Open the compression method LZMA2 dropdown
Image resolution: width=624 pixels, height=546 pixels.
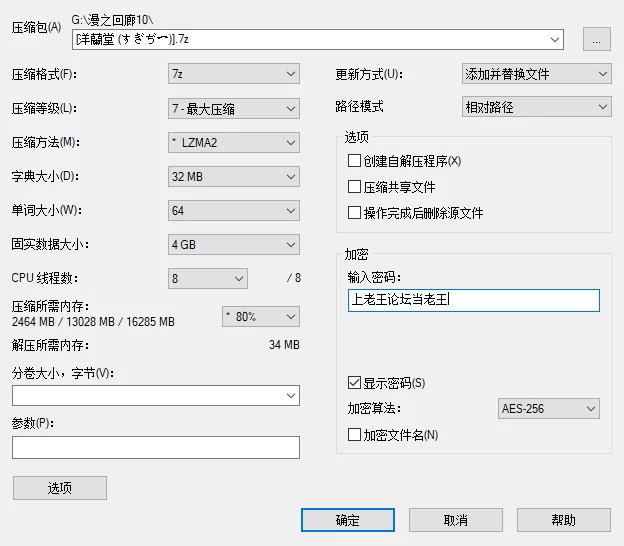click(x=233, y=142)
